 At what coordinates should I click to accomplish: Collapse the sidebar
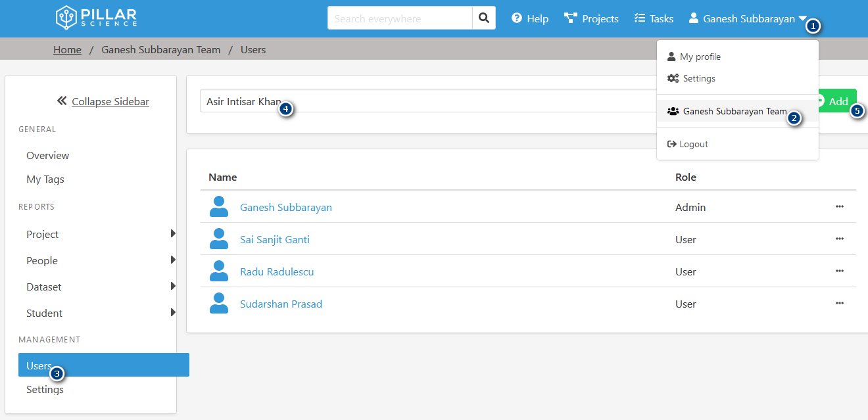[x=103, y=101]
